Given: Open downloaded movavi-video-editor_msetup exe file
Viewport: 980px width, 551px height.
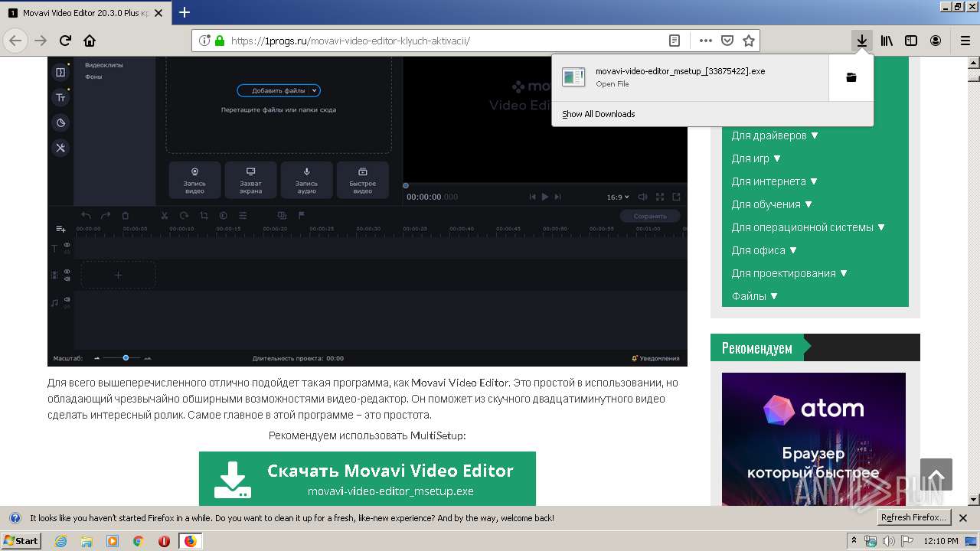Looking at the screenshot, I should pyautogui.click(x=690, y=77).
